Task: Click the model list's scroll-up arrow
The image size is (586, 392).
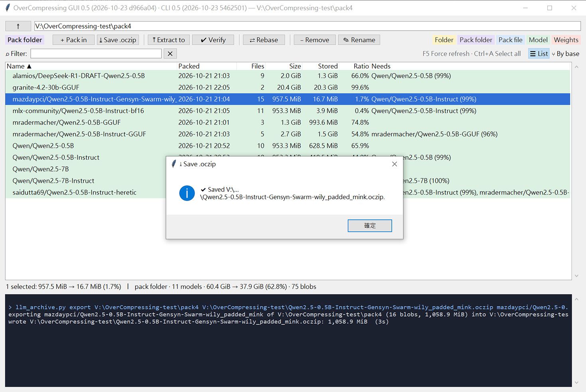Action: pos(576,67)
